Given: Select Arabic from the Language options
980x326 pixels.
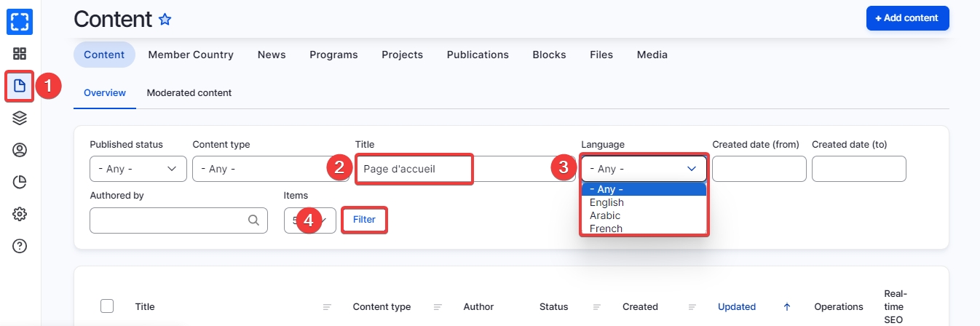Looking at the screenshot, I should pos(605,215).
